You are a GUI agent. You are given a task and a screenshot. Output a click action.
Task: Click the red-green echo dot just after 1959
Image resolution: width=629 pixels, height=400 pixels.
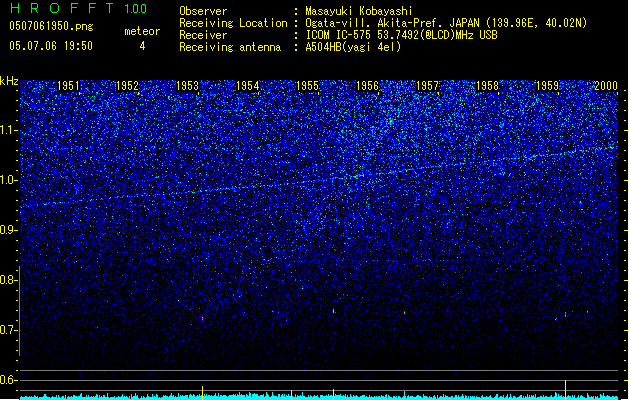click(x=566, y=314)
